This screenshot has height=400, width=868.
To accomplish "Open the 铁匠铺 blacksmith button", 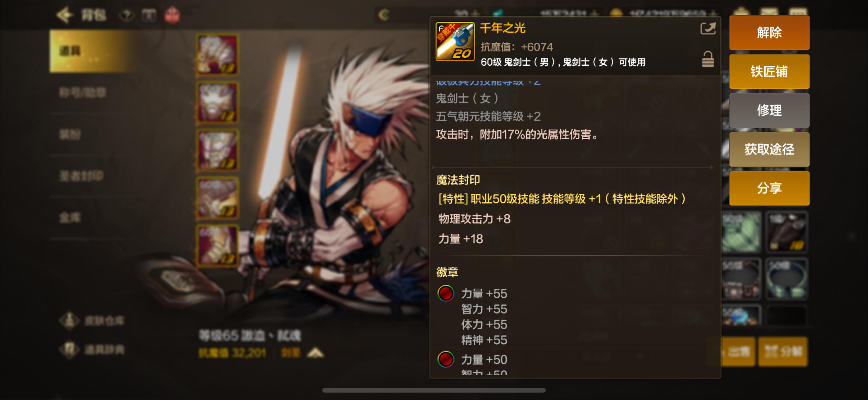I will [x=769, y=71].
